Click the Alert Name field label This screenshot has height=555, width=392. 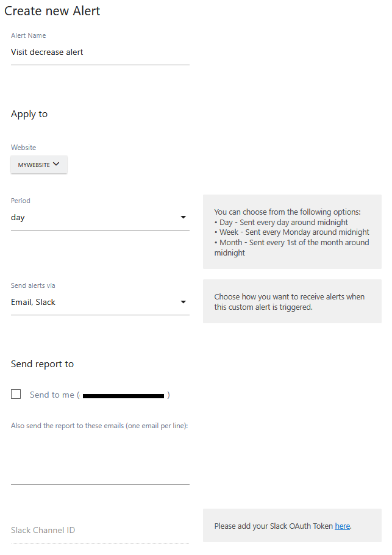[28, 35]
